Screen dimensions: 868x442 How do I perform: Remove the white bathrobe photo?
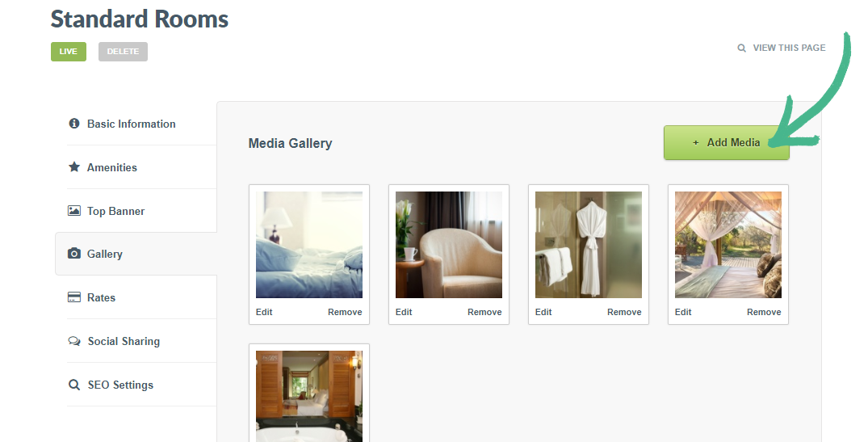(x=624, y=312)
